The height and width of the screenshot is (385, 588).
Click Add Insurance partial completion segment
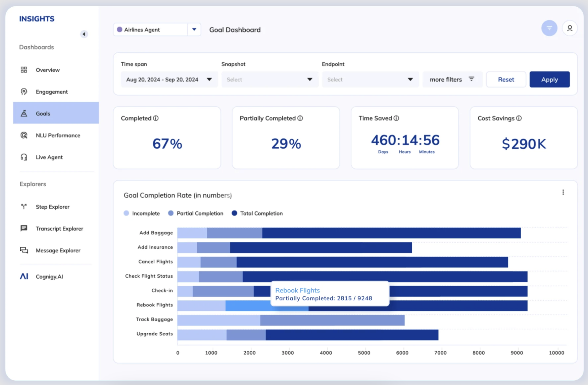(213, 247)
